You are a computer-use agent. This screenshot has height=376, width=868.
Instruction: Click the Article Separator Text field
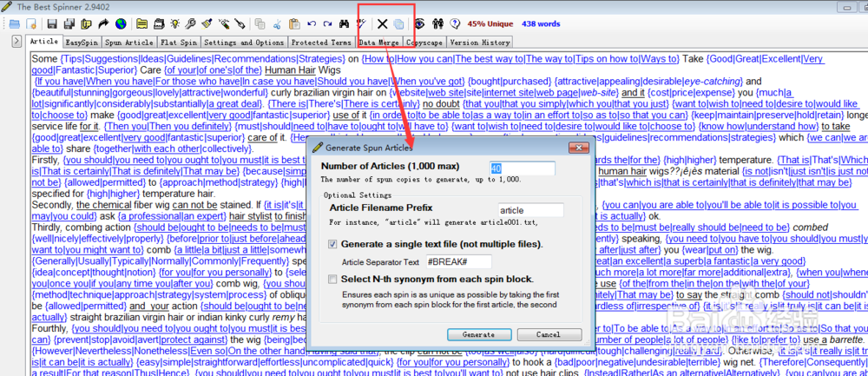coord(458,262)
